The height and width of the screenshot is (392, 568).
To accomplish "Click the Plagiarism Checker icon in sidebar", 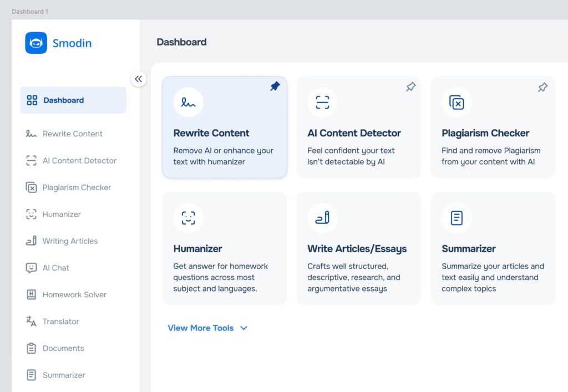I will [31, 187].
